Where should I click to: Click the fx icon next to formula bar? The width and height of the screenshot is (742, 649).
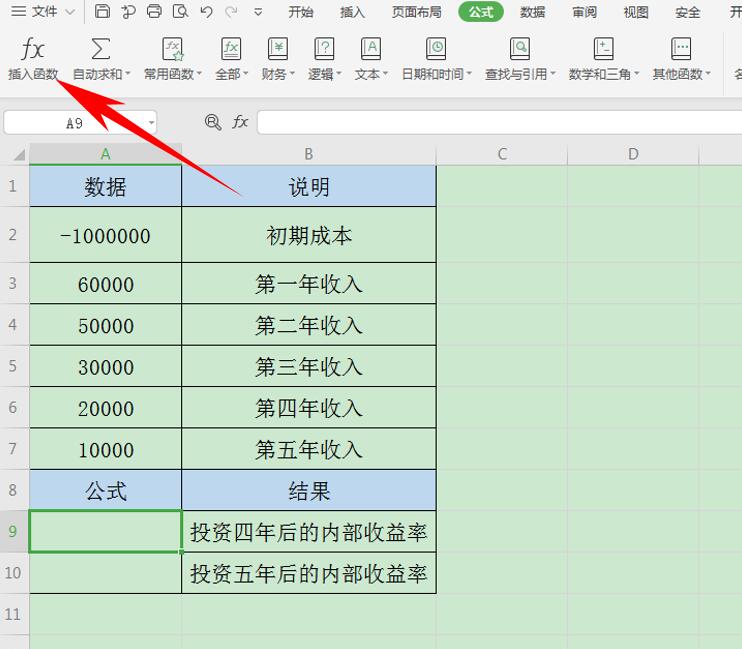(x=240, y=122)
